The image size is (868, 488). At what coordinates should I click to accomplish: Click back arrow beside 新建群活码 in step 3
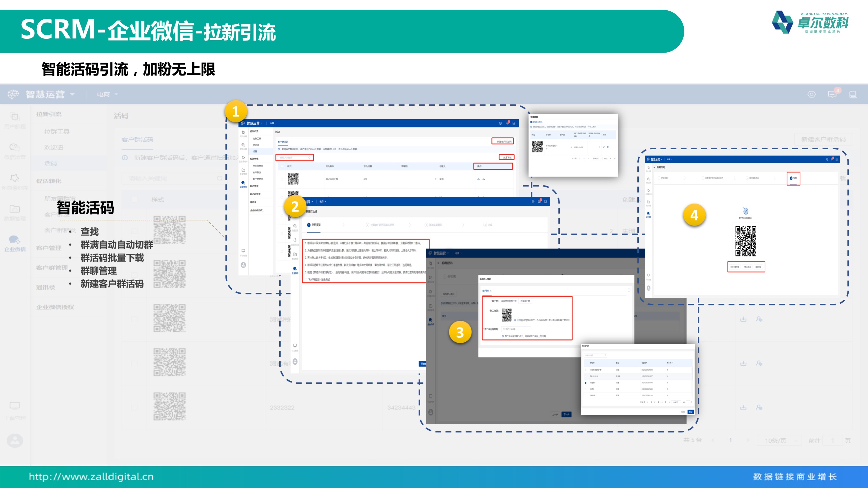pos(438,263)
